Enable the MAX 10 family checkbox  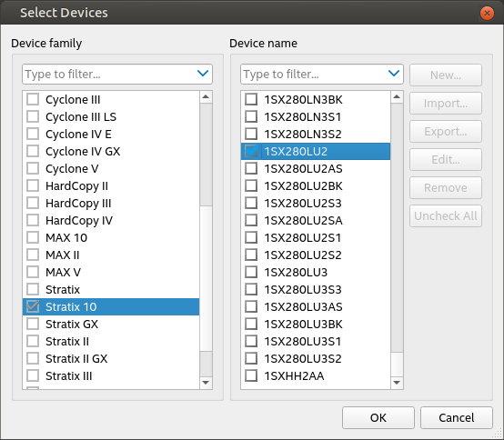click(x=33, y=237)
